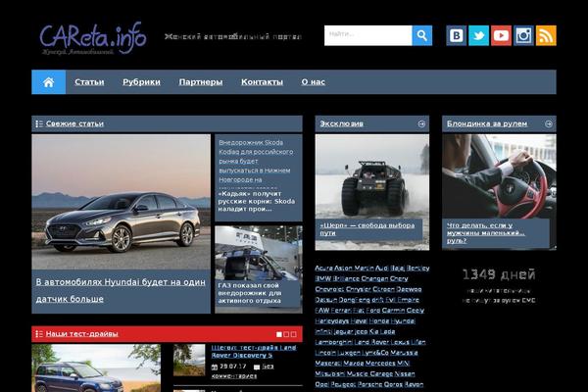Open the Instagram profile icon
The image size is (588, 392).
523,35
